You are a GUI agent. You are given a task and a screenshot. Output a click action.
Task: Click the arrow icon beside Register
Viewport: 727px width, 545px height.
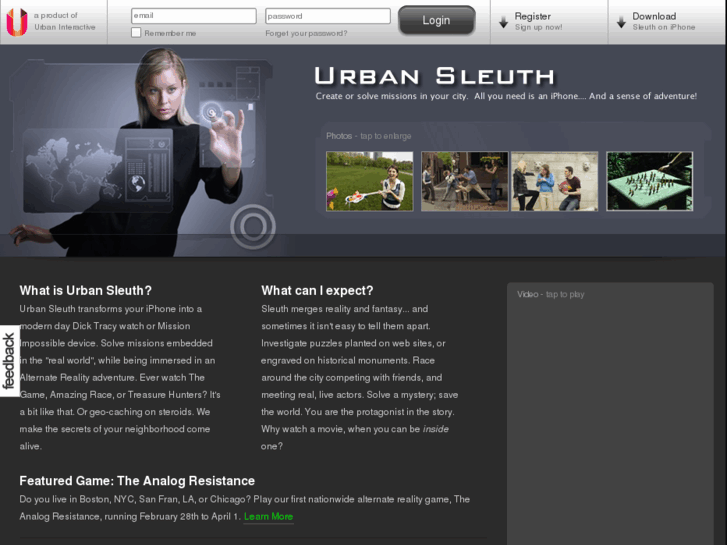[504, 22]
